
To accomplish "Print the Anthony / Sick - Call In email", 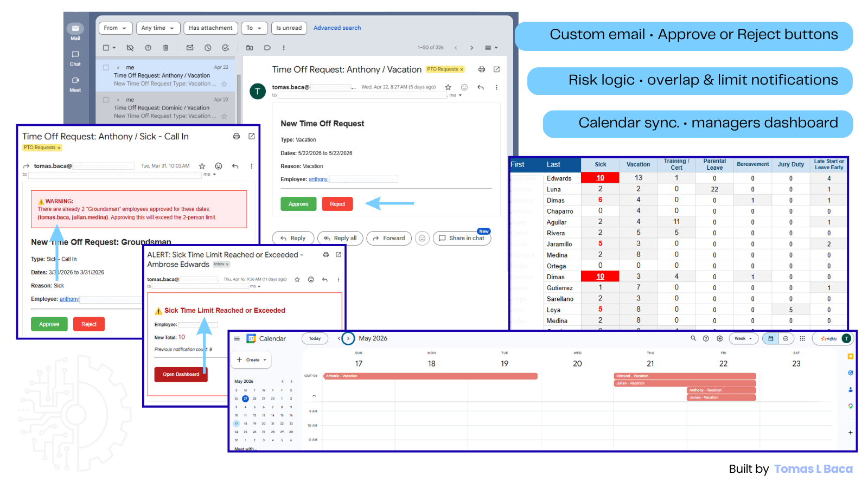I will click(x=237, y=137).
